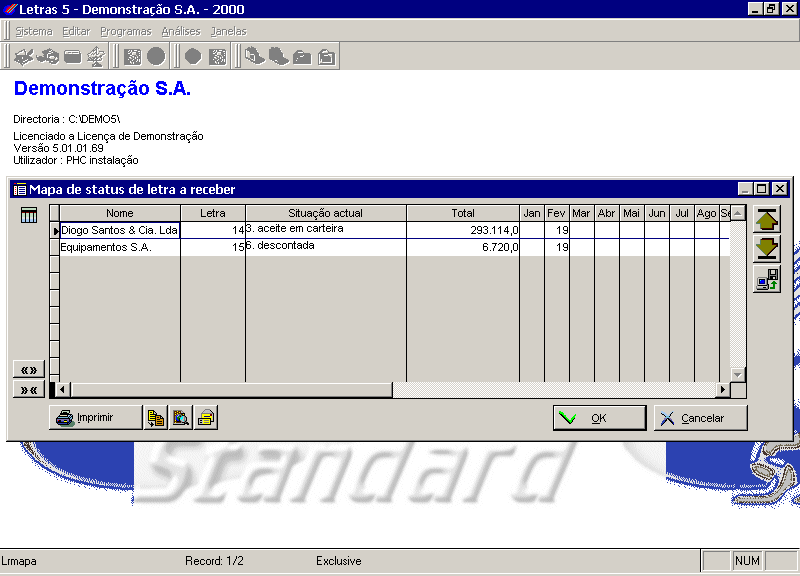Click letra number 15 cell

pos(213,247)
